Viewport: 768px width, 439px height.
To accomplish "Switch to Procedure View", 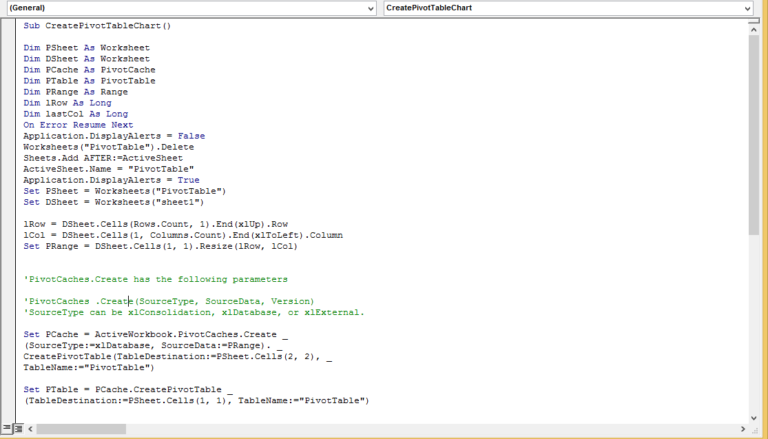I will point(6,428).
